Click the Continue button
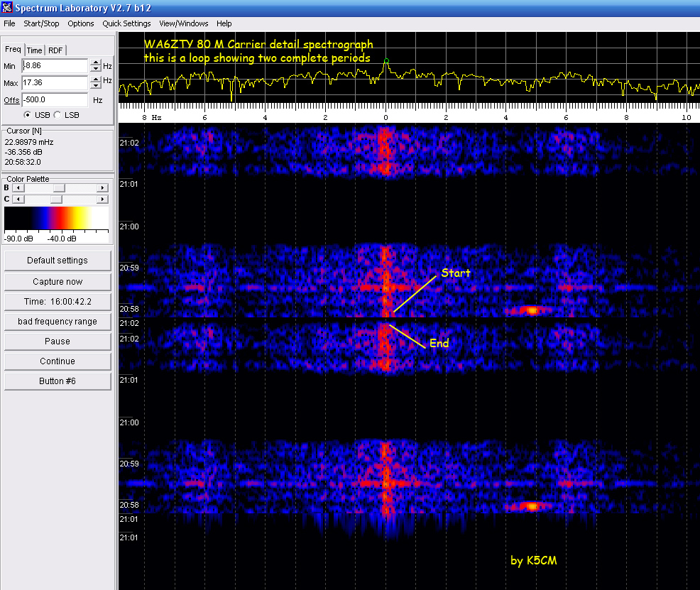 (58, 361)
